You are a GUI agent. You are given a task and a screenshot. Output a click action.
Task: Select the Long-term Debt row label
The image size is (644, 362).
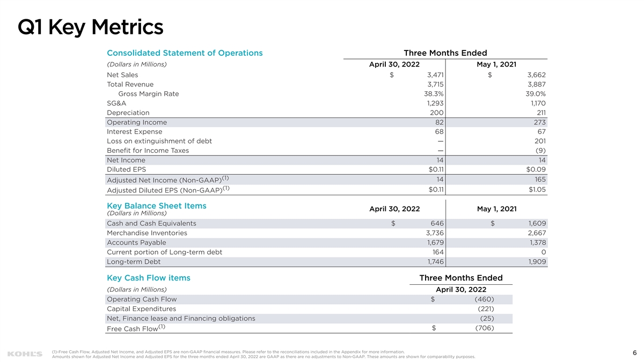pyautogui.click(x=134, y=262)
